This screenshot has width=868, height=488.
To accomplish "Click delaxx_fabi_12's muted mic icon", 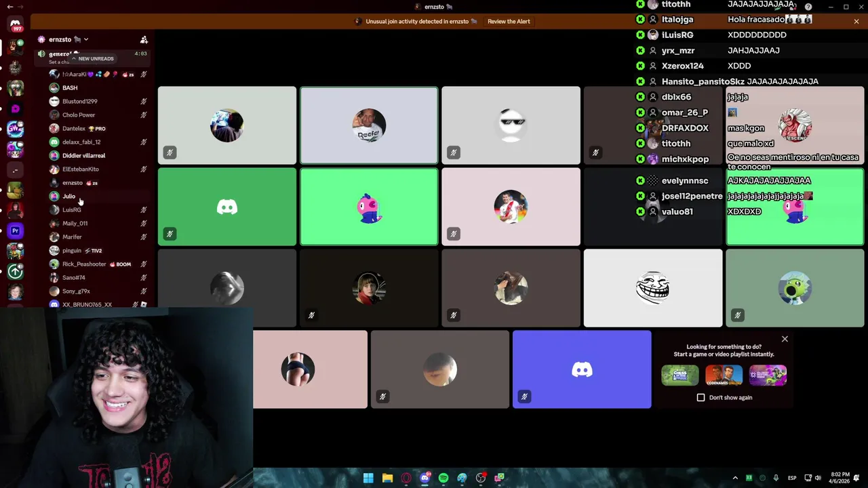I will (144, 142).
